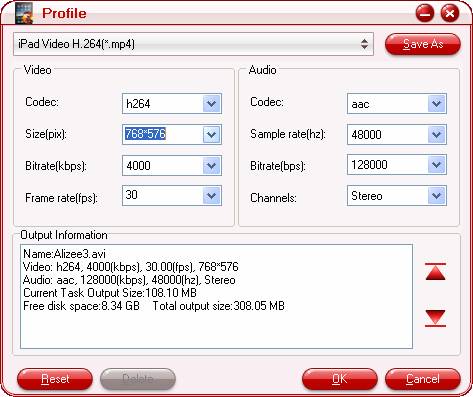The image size is (473, 397).
Task: Click the greyed Delete button
Action: point(138,379)
